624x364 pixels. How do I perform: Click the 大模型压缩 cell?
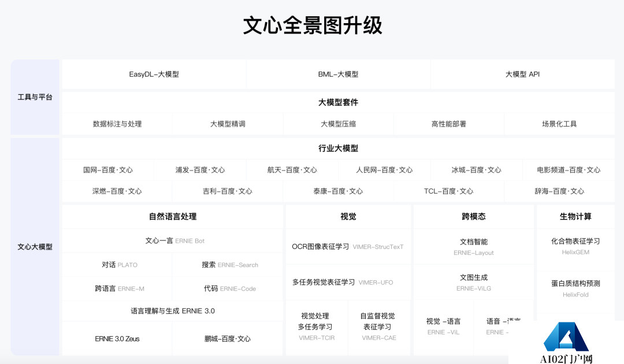[338, 124]
